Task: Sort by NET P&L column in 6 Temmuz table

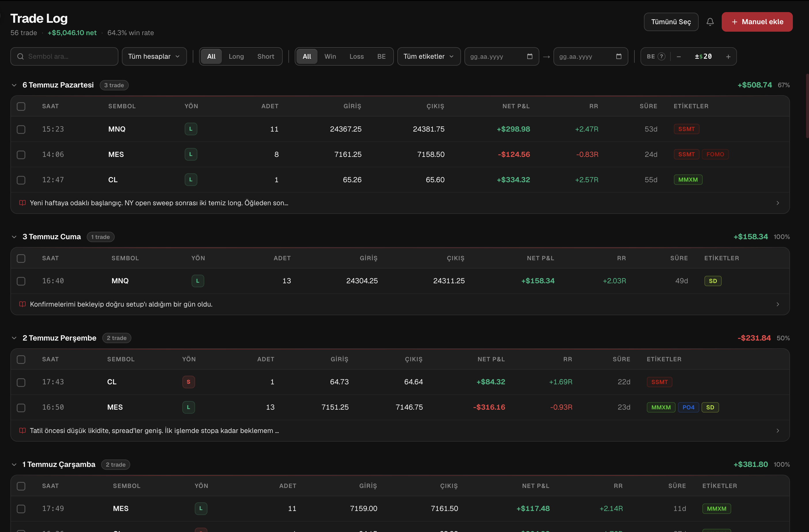Action: coord(516,106)
